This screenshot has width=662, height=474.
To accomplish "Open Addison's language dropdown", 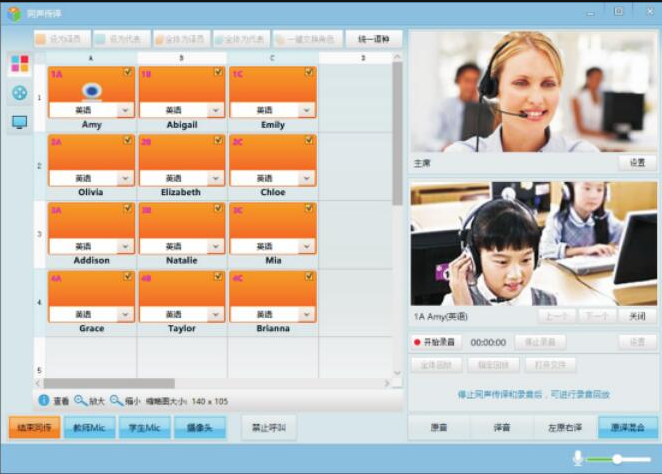I will pos(125,246).
